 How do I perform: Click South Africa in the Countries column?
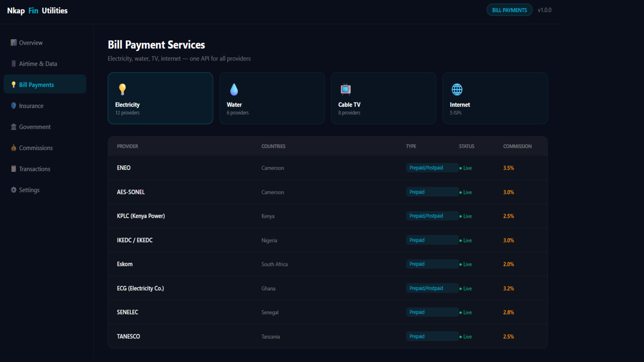click(275, 264)
